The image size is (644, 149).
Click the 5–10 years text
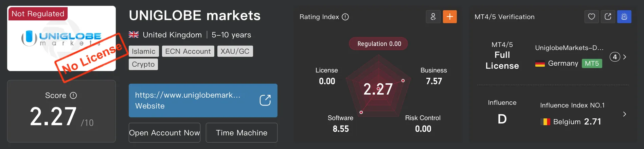click(231, 35)
